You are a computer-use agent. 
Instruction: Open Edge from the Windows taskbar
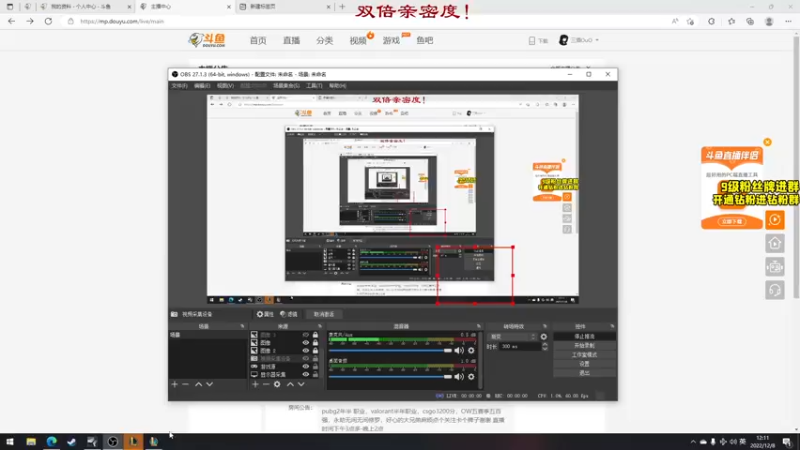[52, 441]
